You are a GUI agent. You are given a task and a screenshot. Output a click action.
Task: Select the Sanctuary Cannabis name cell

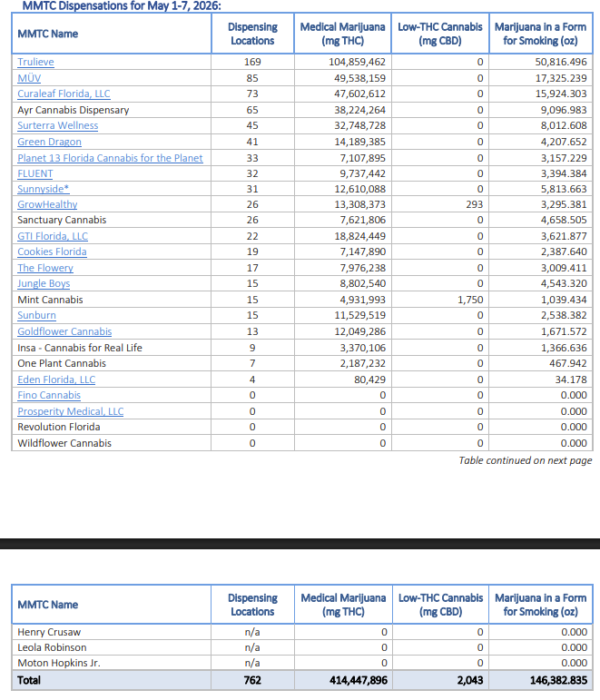click(x=112, y=220)
